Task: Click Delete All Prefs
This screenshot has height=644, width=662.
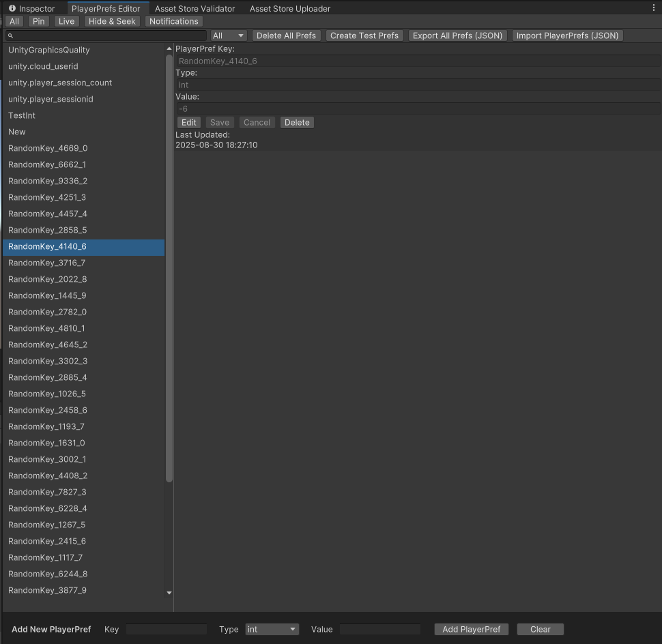Action: pyautogui.click(x=286, y=35)
